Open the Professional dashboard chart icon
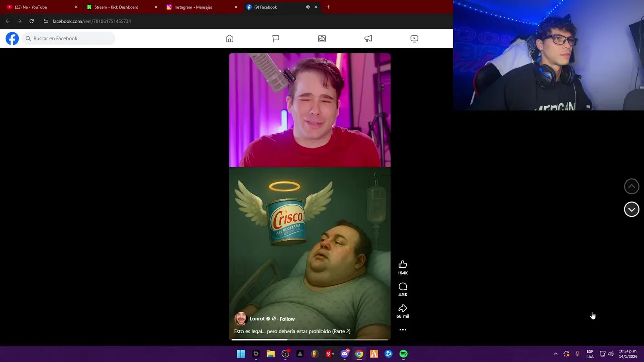644x362 pixels. pyautogui.click(x=322, y=39)
